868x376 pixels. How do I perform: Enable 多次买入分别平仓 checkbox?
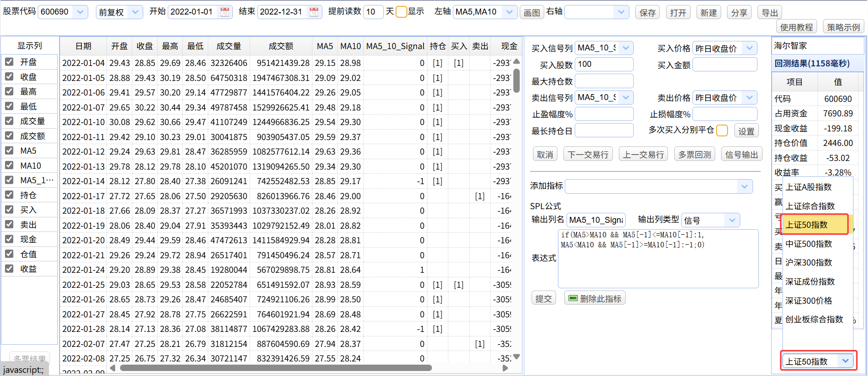click(722, 130)
